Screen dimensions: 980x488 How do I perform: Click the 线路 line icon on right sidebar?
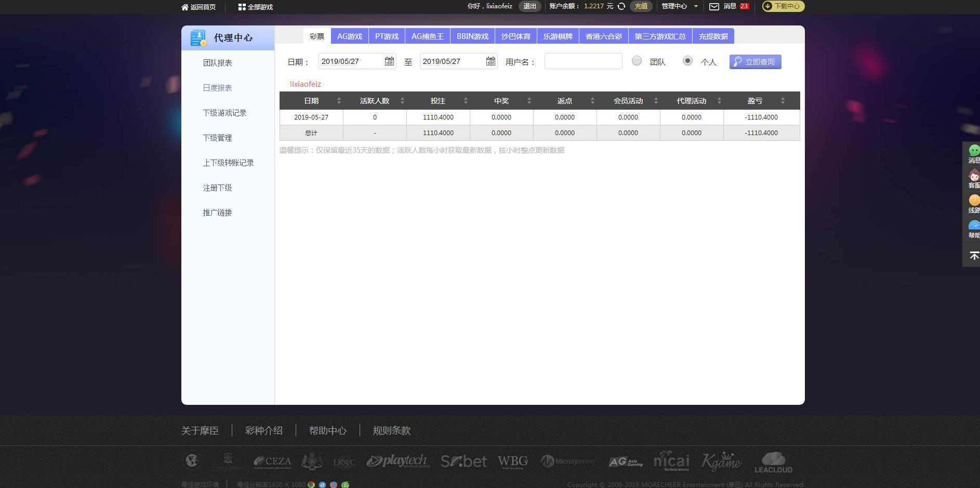click(973, 201)
